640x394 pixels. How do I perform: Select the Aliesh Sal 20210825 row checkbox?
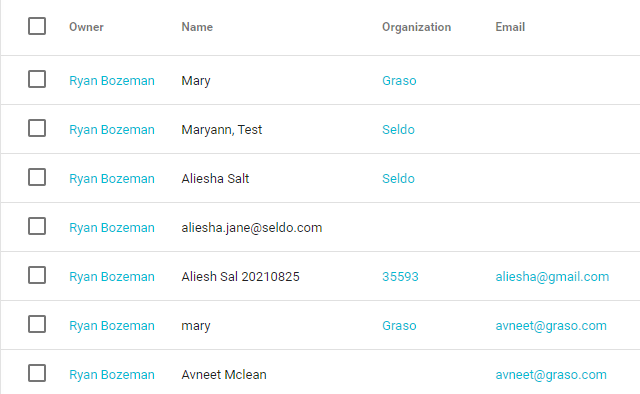37,275
